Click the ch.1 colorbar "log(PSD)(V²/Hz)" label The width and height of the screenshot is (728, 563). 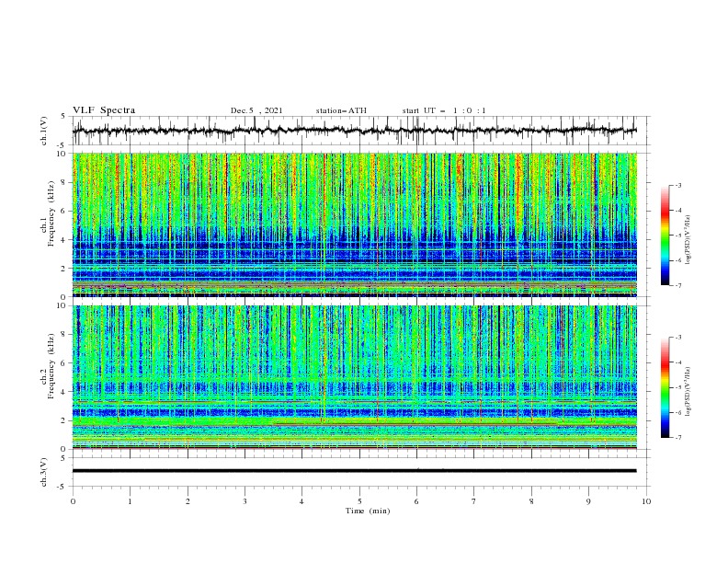(688, 240)
